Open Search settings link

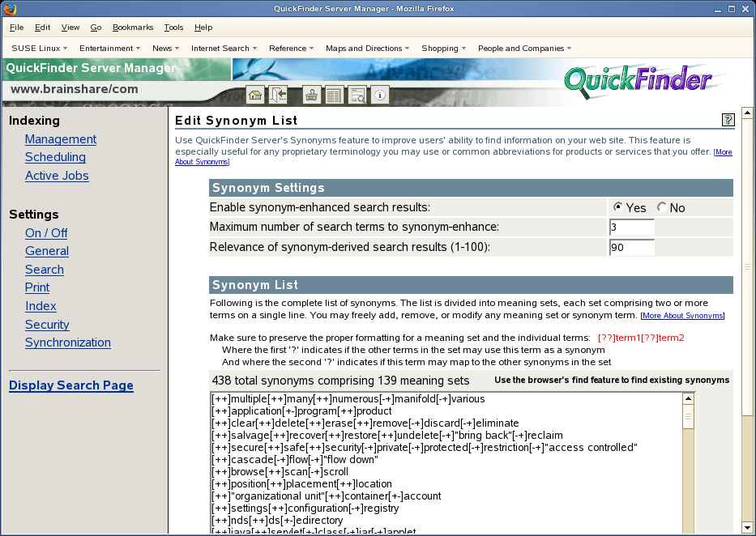(x=45, y=270)
